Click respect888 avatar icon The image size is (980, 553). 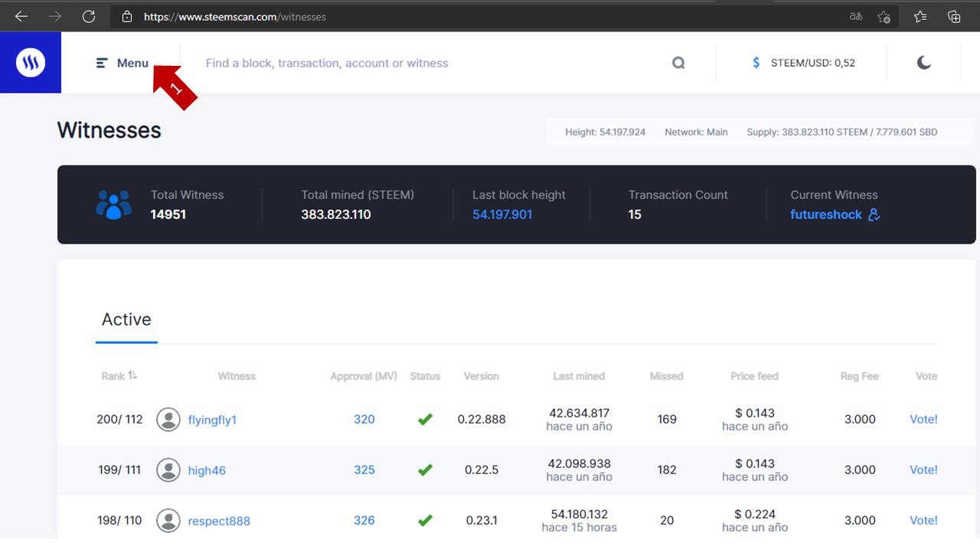[168, 521]
